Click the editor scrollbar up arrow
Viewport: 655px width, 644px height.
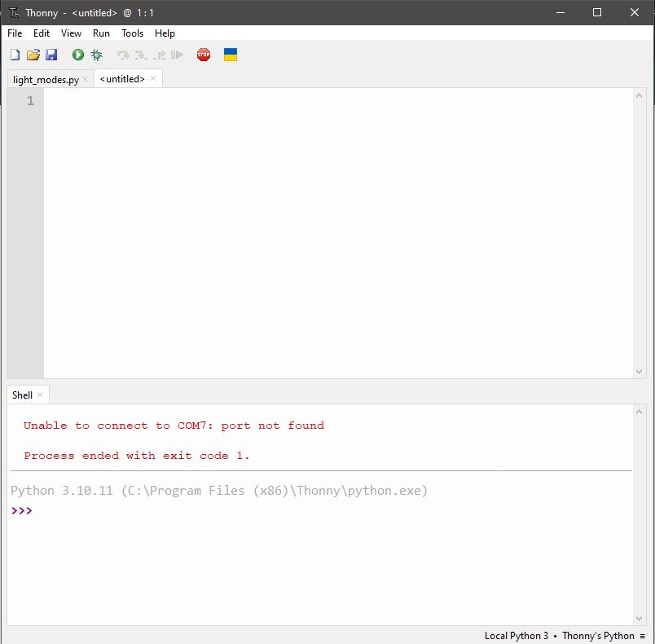(x=639, y=95)
